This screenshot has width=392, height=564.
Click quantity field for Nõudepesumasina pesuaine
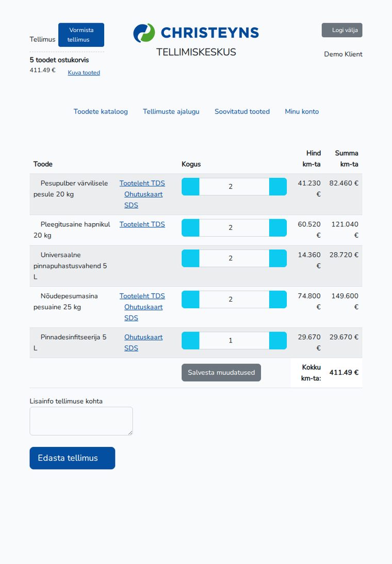pyautogui.click(x=234, y=300)
